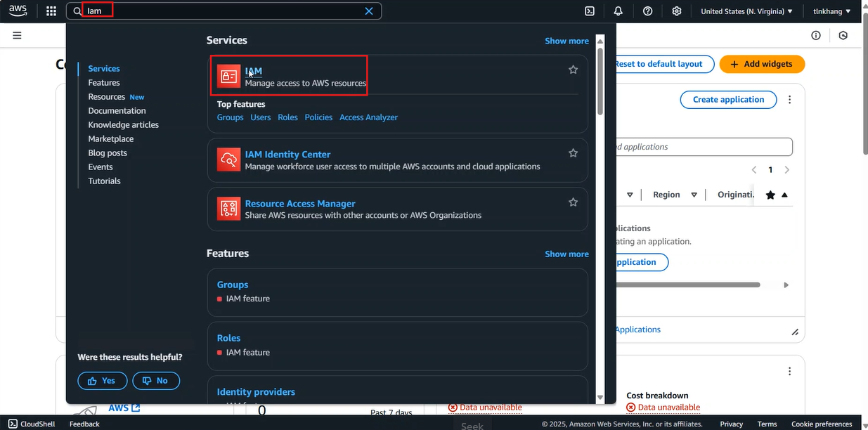
Task: Favorite the IAM service with star
Action: (x=574, y=70)
